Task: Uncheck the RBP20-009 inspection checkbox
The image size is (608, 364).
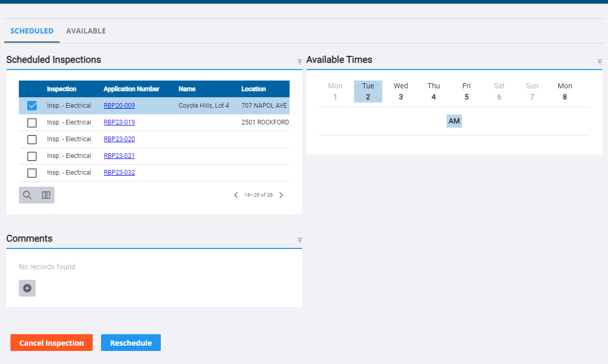Action: pos(31,105)
